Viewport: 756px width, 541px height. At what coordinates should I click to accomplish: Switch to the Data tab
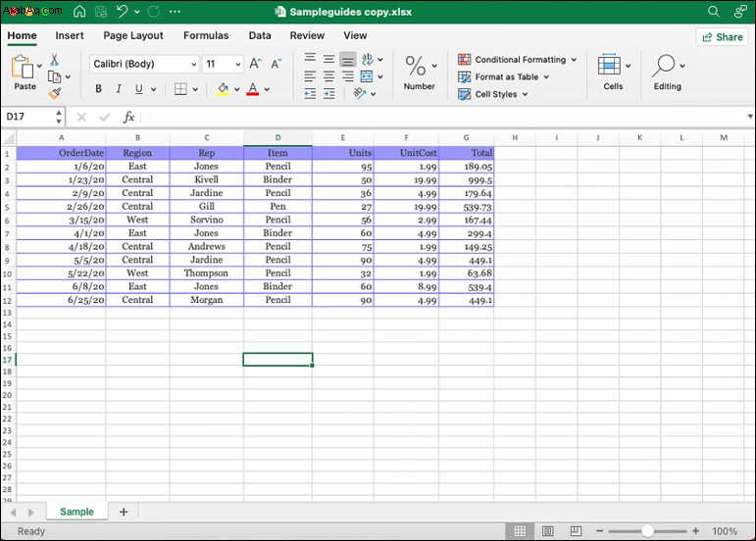click(260, 35)
